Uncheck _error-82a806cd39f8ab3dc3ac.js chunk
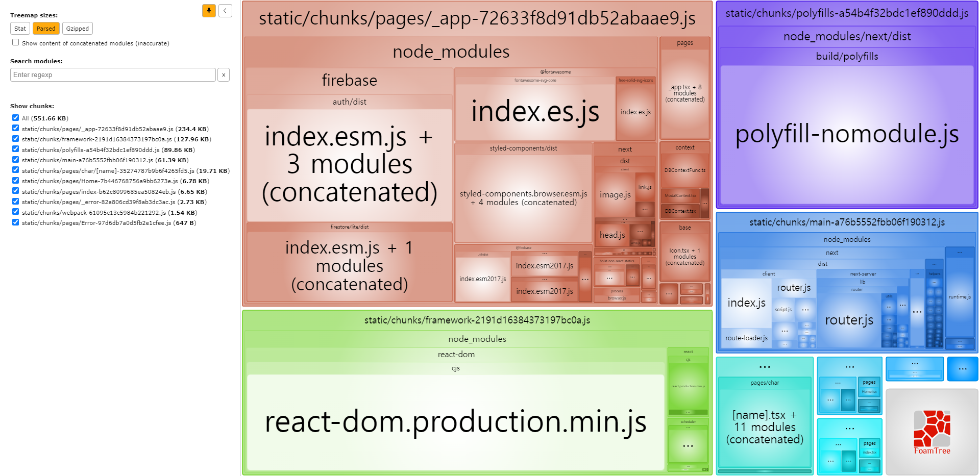Screen dimensions: 980x476 coord(15,202)
